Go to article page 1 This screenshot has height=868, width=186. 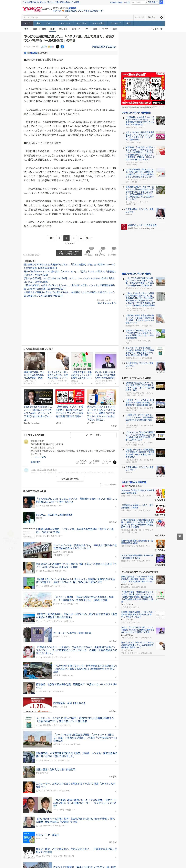tap(59, 238)
